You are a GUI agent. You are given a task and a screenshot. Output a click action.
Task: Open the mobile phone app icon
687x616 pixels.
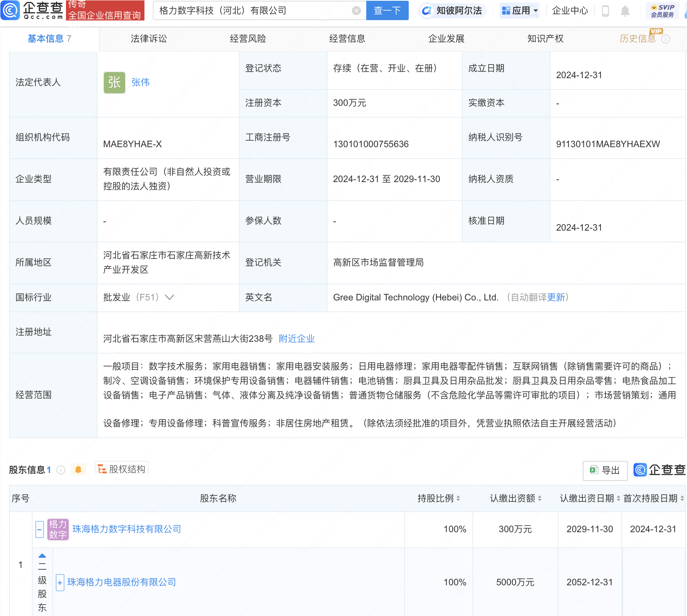pyautogui.click(x=605, y=11)
